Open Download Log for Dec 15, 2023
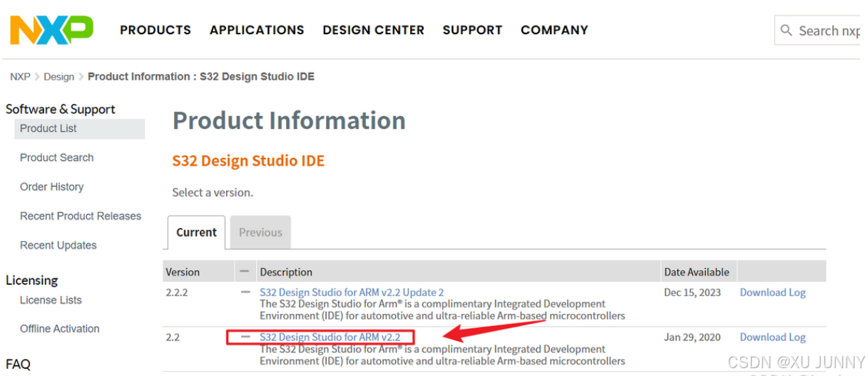The height and width of the screenshot is (376, 868). click(772, 293)
